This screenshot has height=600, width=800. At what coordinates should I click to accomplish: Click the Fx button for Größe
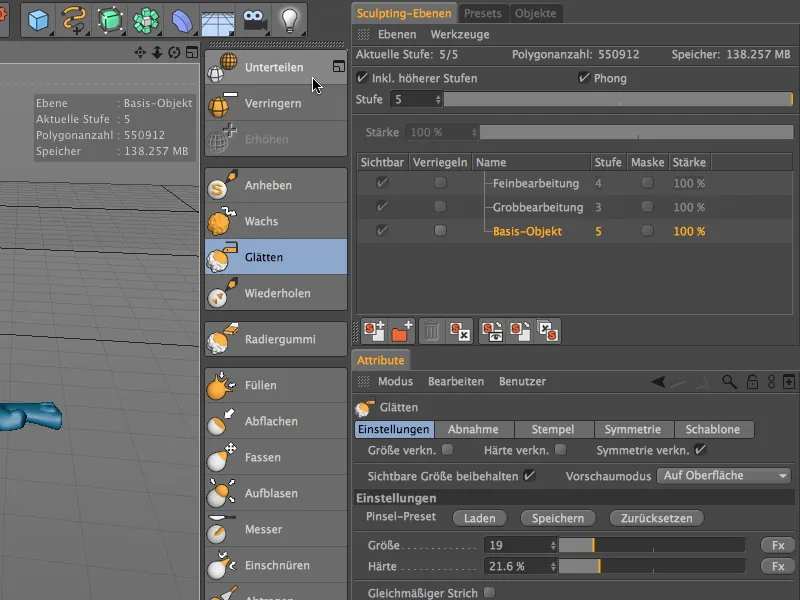778,545
